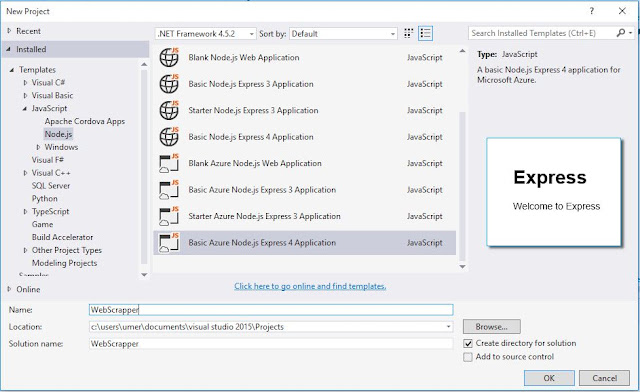Click the Blank Node.js Web Application globe icon
This screenshot has width=640, height=392.
coord(169,57)
